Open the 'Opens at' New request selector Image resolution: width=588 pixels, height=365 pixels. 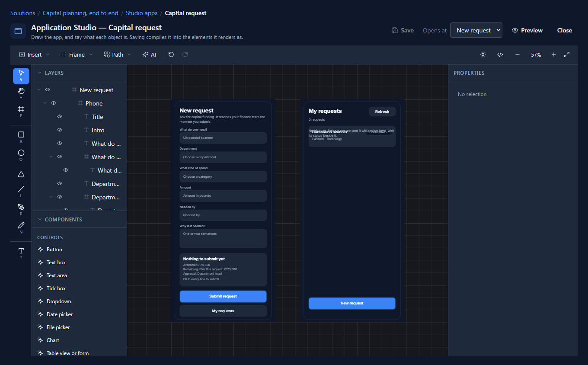click(476, 30)
